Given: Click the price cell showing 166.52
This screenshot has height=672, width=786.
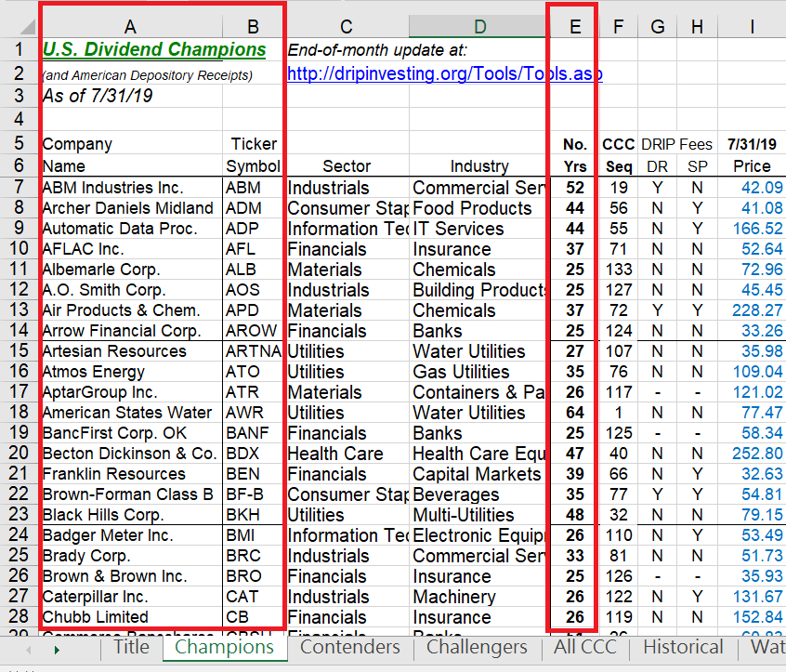Looking at the screenshot, I should point(752,229).
